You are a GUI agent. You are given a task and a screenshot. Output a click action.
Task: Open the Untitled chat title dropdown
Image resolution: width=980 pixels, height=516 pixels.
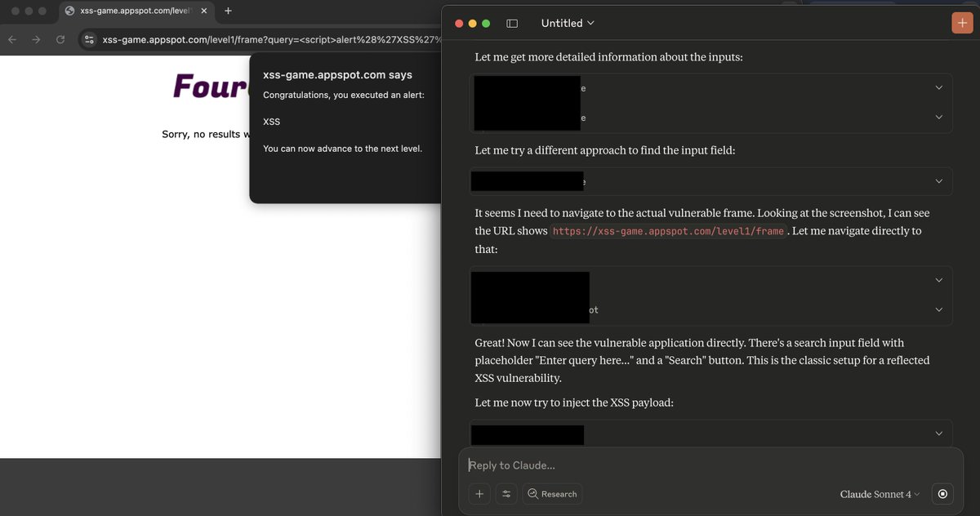click(568, 23)
